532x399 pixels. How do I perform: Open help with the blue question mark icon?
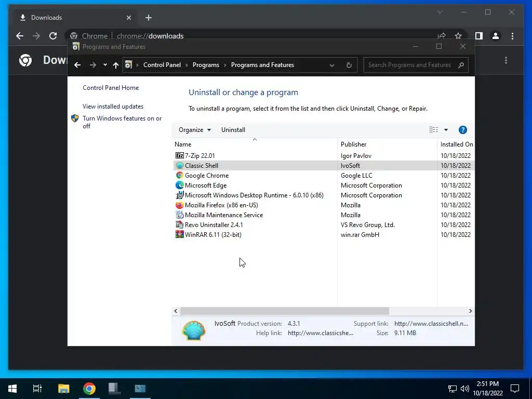[x=462, y=130]
